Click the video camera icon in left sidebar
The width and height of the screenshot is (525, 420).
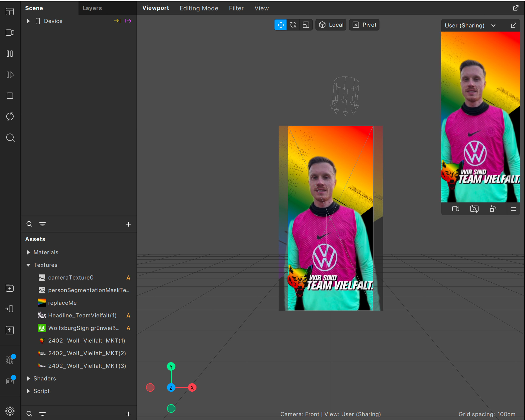point(10,32)
